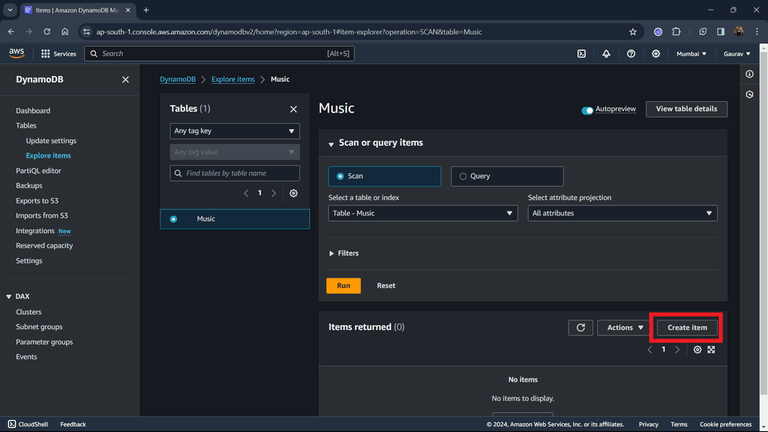Viewport: 768px width, 432px height.
Task: Open the AWS home logo
Action: click(17, 53)
